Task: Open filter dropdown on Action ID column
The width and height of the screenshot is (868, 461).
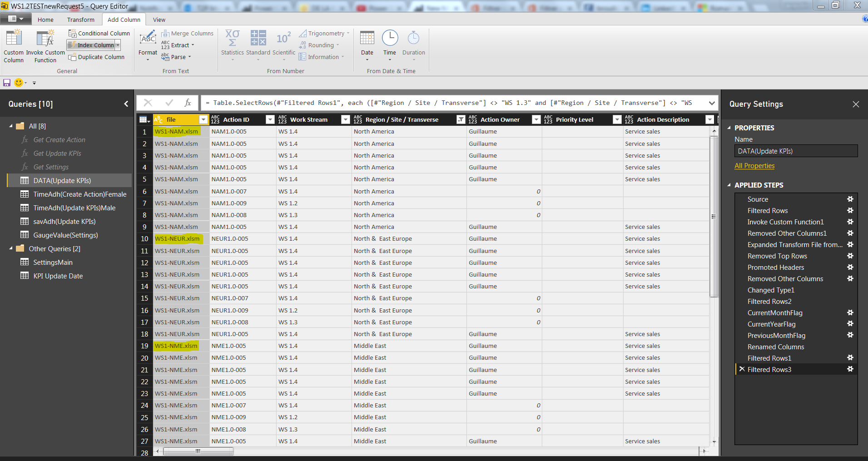Action: click(270, 119)
